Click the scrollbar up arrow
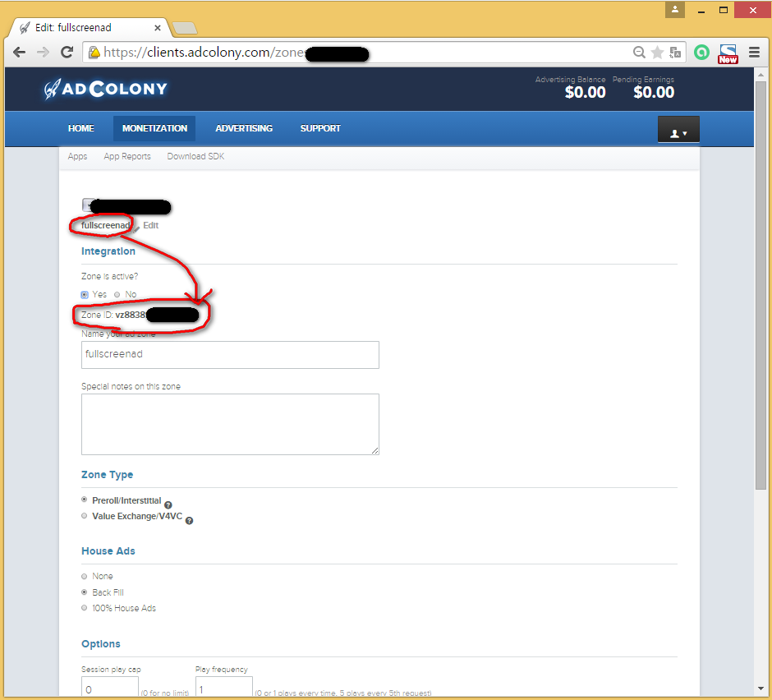The height and width of the screenshot is (700, 772). (x=761, y=75)
